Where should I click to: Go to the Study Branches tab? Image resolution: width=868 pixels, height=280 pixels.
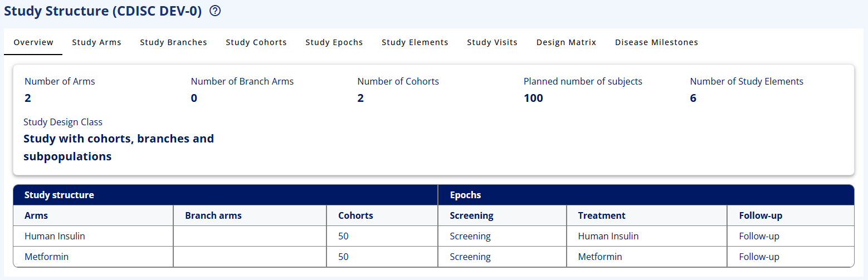tap(173, 42)
